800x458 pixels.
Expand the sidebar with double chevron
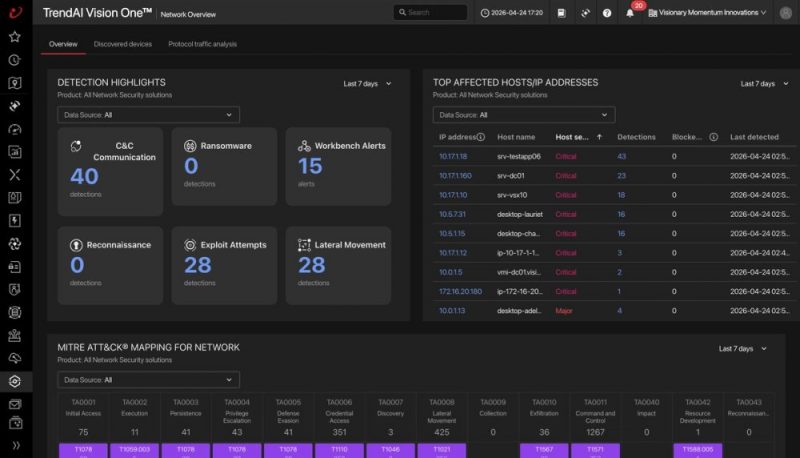pos(16,445)
